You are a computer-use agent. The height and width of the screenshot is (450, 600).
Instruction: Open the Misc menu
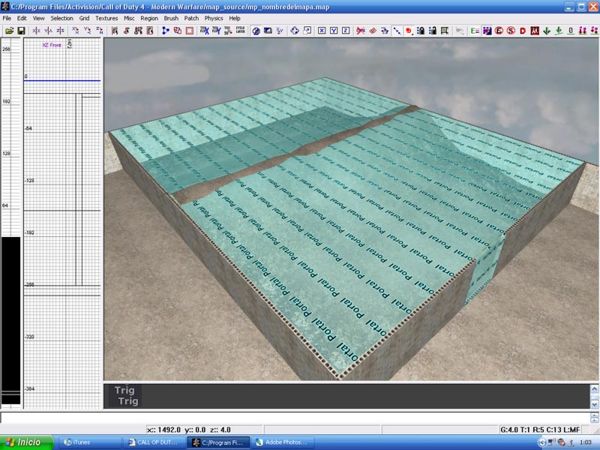point(129,18)
